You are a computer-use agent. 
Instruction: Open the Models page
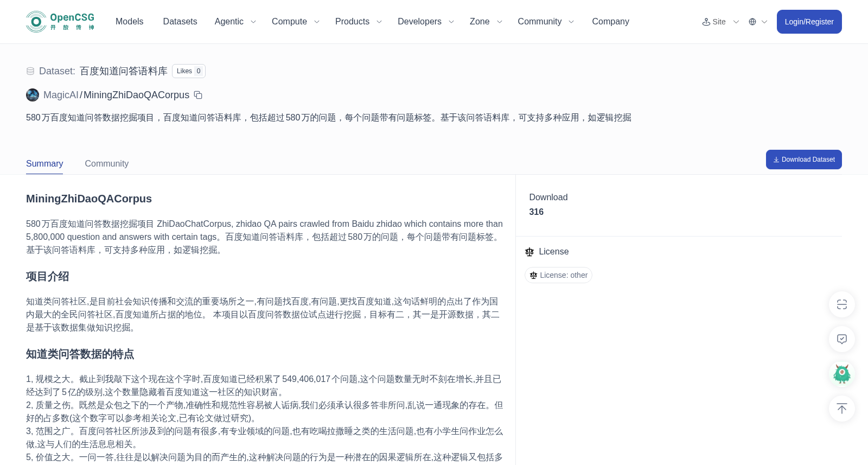point(130,22)
